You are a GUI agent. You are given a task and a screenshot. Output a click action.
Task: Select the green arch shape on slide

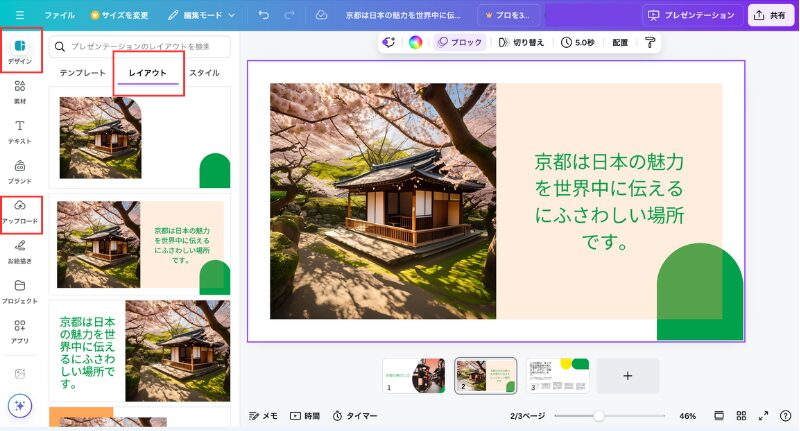(699, 291)
